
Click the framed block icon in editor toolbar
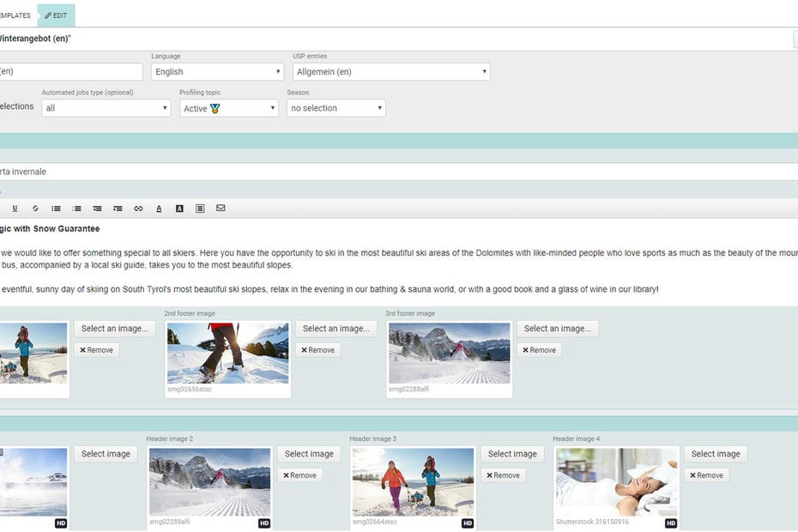coord(200,209)
